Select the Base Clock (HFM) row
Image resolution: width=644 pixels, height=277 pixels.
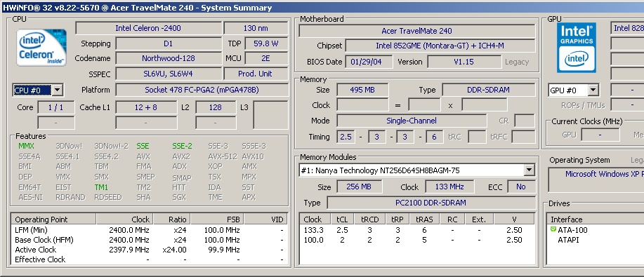[x=149, y=240]
